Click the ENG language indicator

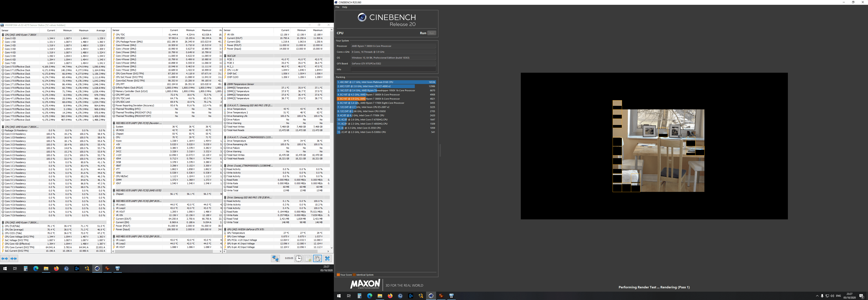point(839,296)
